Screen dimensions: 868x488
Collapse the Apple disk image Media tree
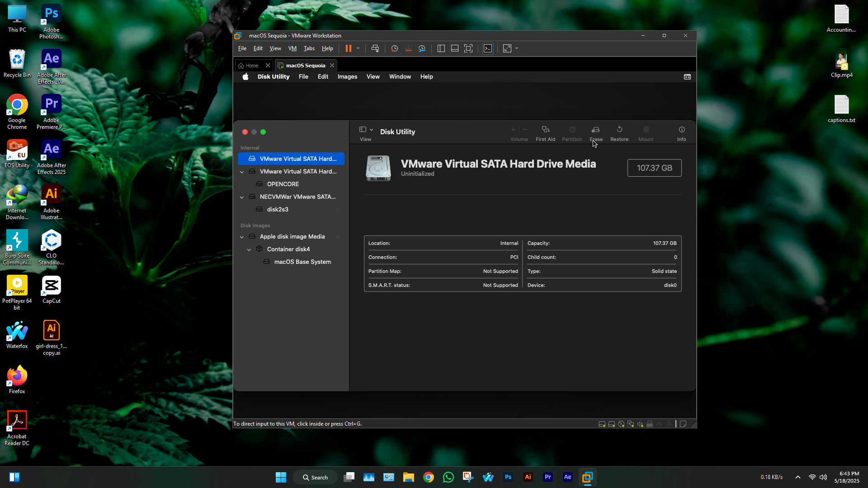pos(242,237)
